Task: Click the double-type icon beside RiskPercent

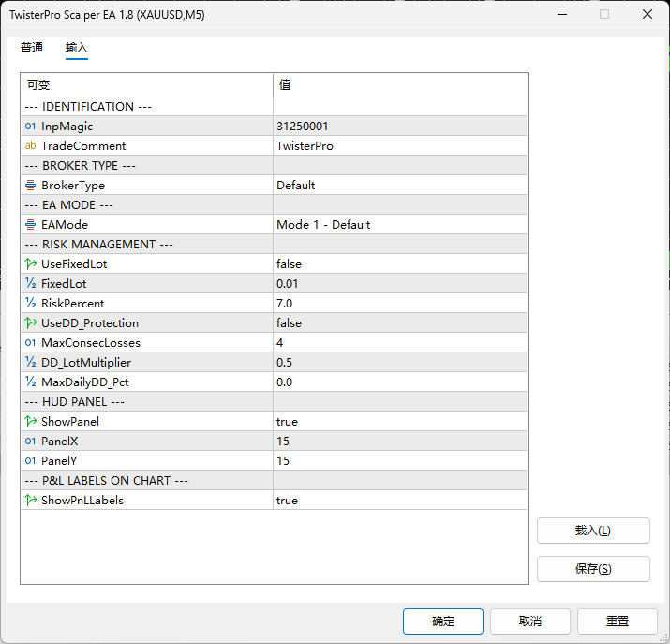Action: point(30,303)
